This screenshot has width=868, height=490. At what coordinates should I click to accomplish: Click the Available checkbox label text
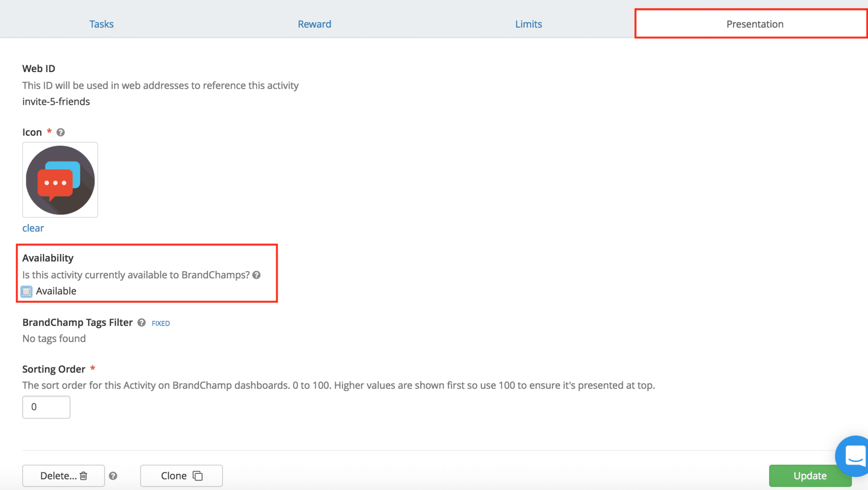point(56,291)
